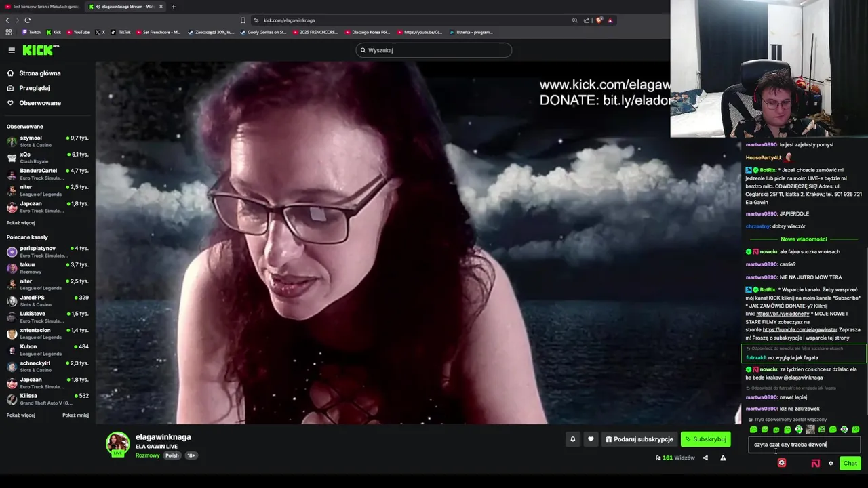Open chat settings gear icon
The height and width of the screenshot is (488, 868).
pos(831,464)
